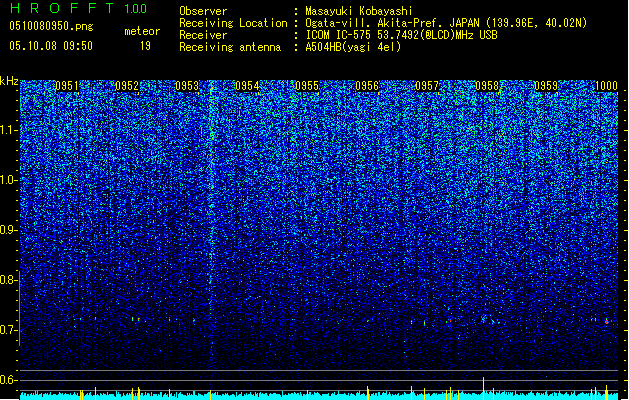Click the 0.7 kHz axis tick
The width and height of the screenshot is (629, 400).
point(9,330)
